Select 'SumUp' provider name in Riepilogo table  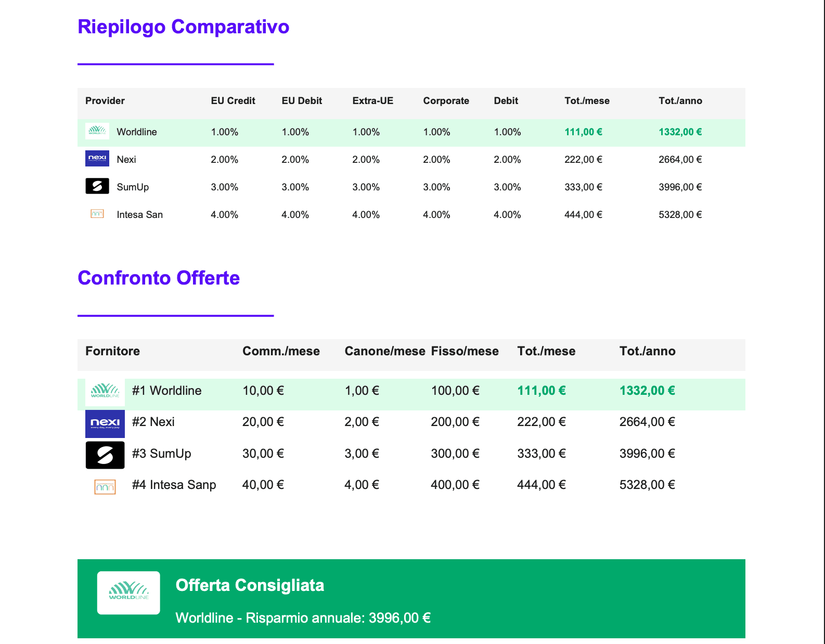pos(133,187)
